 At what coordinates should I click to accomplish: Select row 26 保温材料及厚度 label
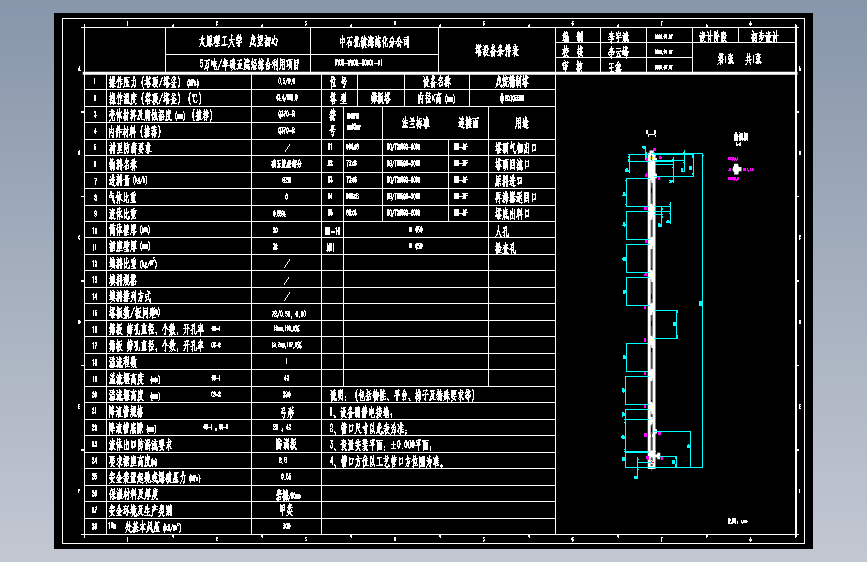click(x=133, y=494)
